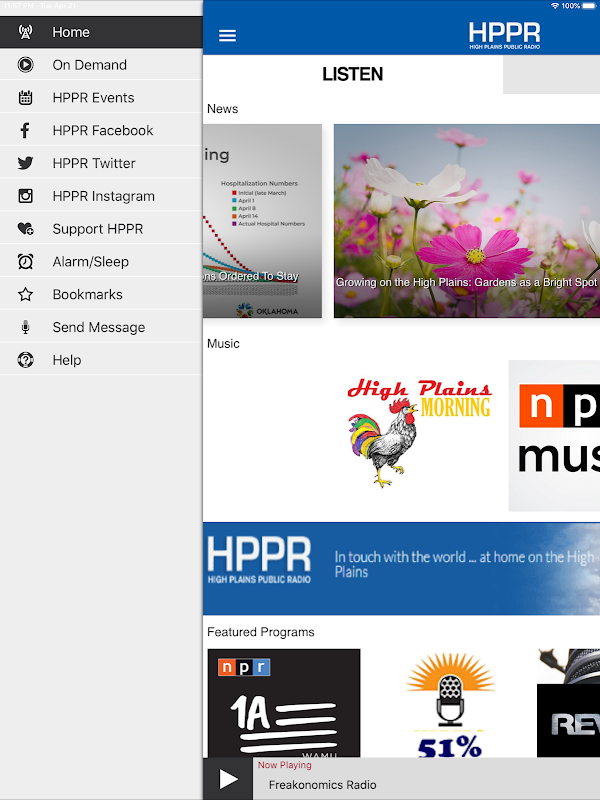Open HPPR Events menu entry

[101, 97]
